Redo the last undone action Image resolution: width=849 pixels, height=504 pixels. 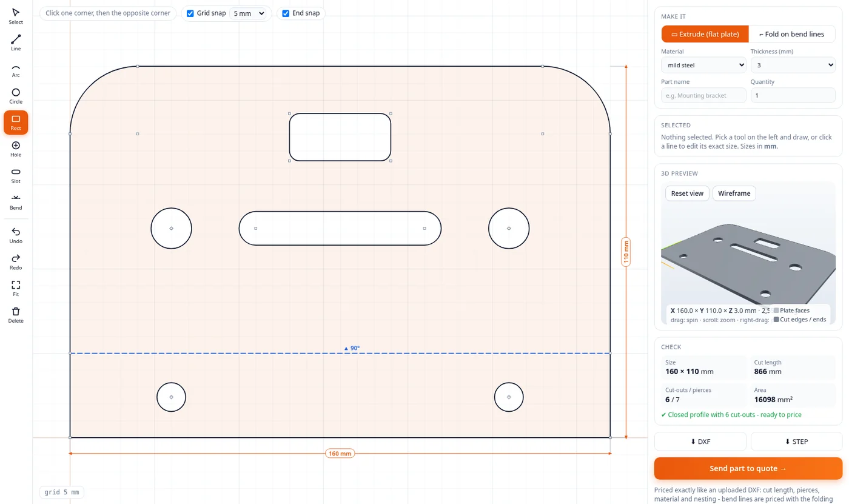(16, 262)
